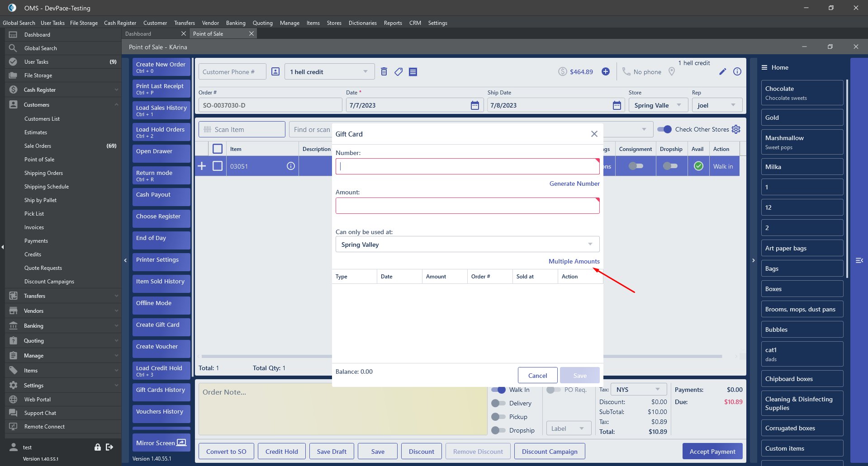
Task: Open the NYS tax dropdown
Action: [638, 390]
